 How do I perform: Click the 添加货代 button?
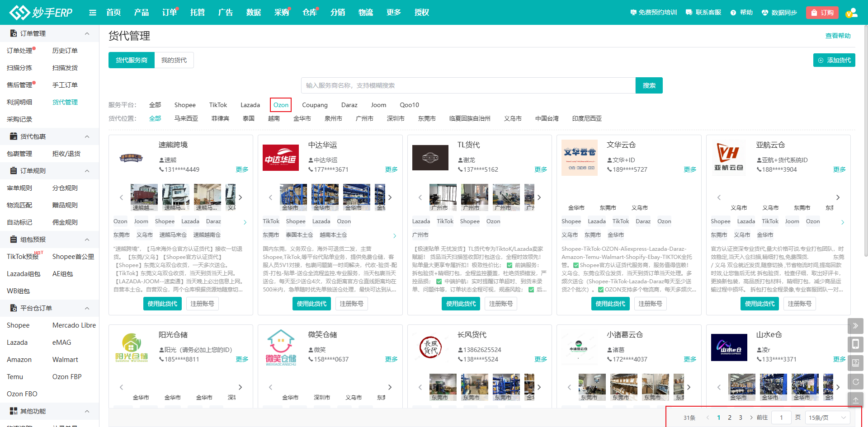point(834,60)
